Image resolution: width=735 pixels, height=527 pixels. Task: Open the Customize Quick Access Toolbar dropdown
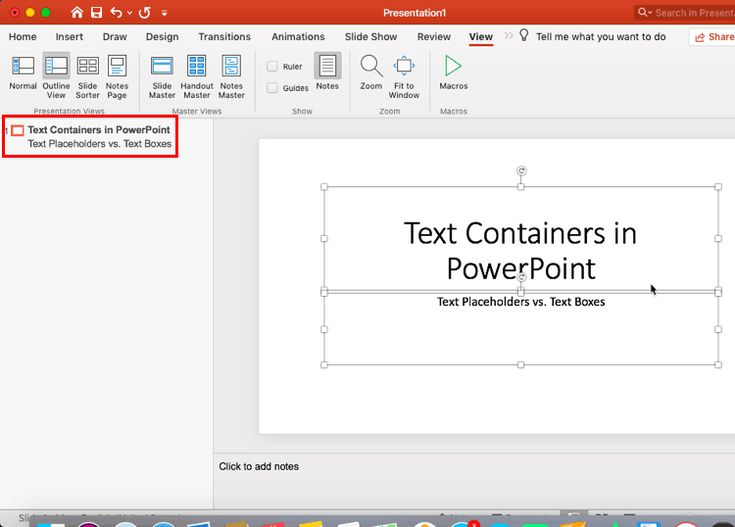pos(164,13)
